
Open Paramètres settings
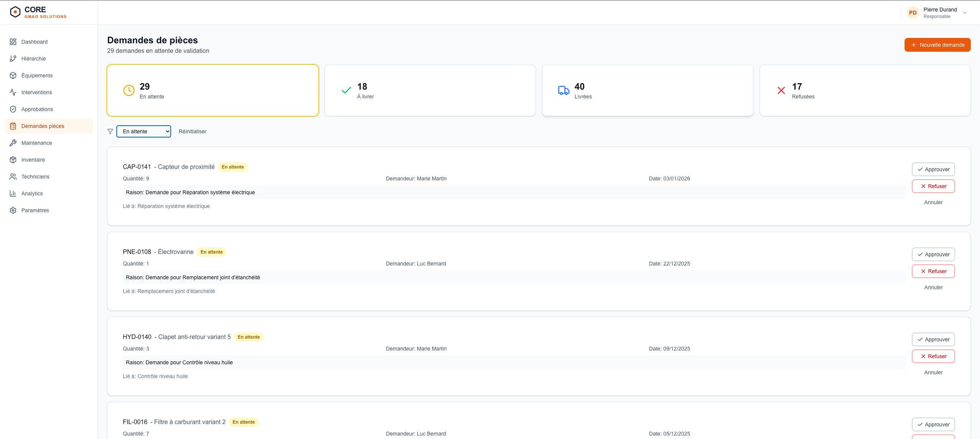point(49,210)
